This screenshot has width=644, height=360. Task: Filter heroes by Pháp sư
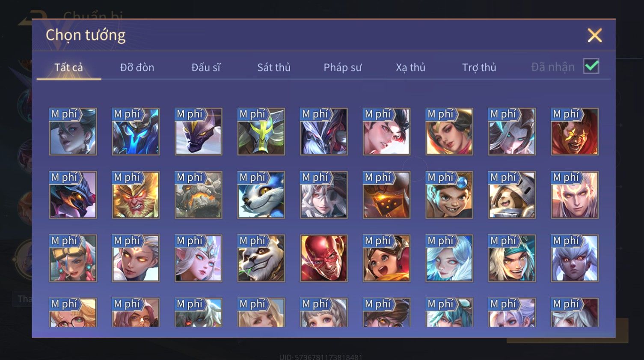[342, 67]
